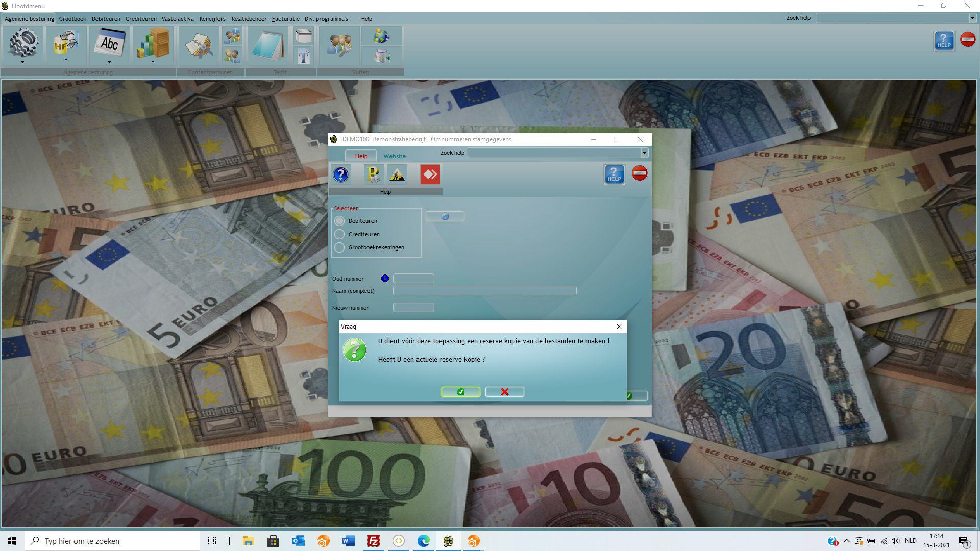Open Outlook from the taskbar

click(299, 541)
